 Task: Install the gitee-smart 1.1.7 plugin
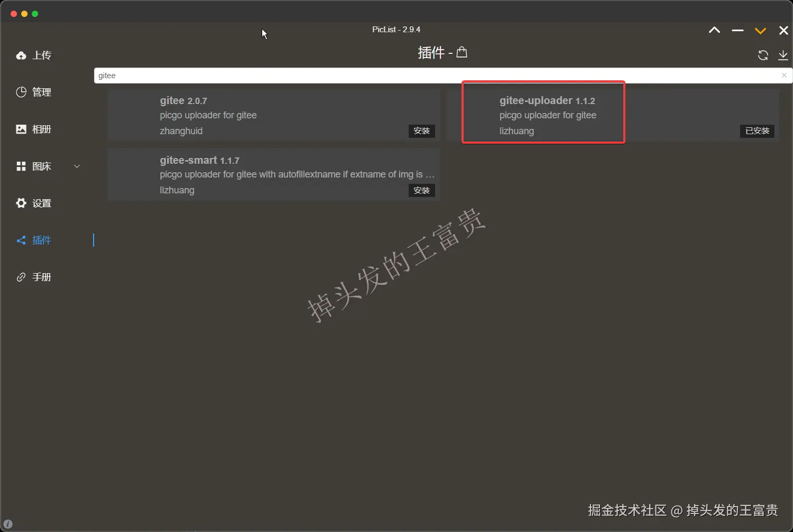coord(421,190)
